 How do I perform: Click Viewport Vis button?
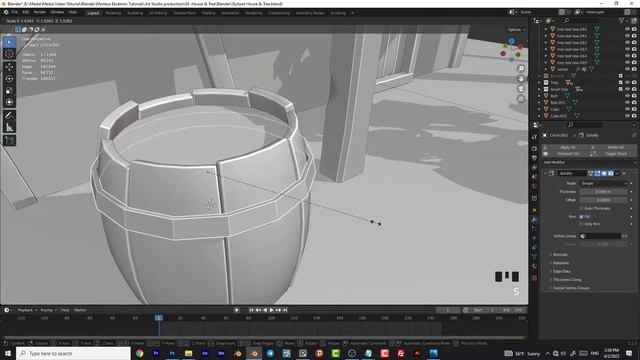567,154
